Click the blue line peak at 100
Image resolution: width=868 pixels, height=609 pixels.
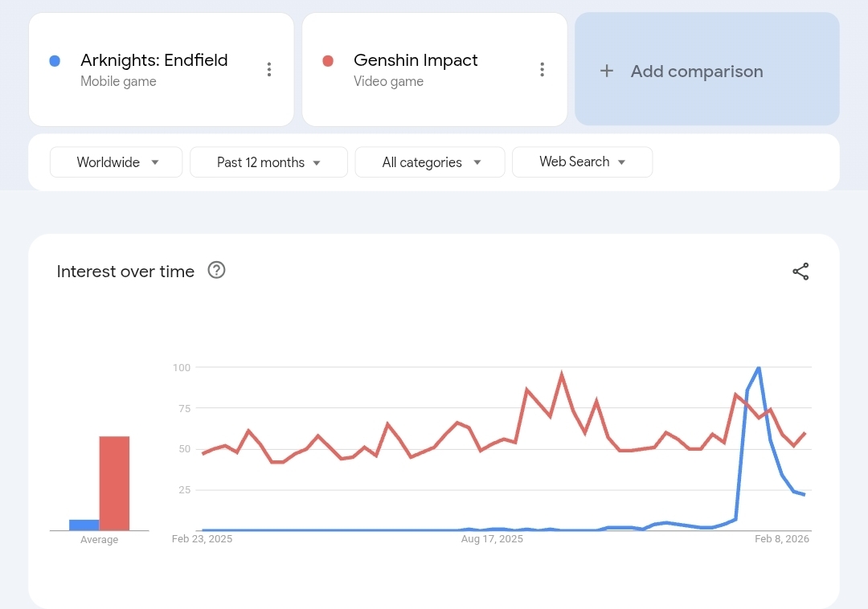759,368
